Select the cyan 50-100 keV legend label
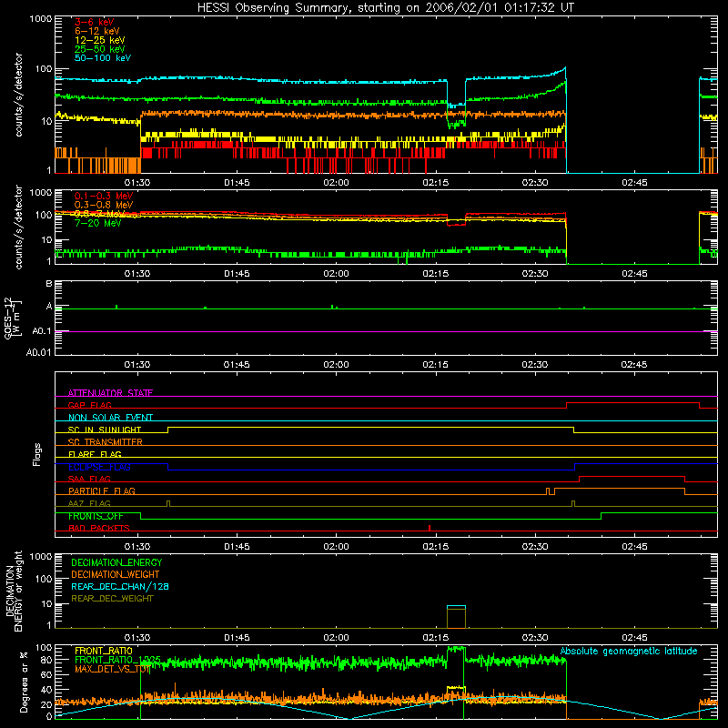This screenshot has height=728, width=728. tap(103, 58)
